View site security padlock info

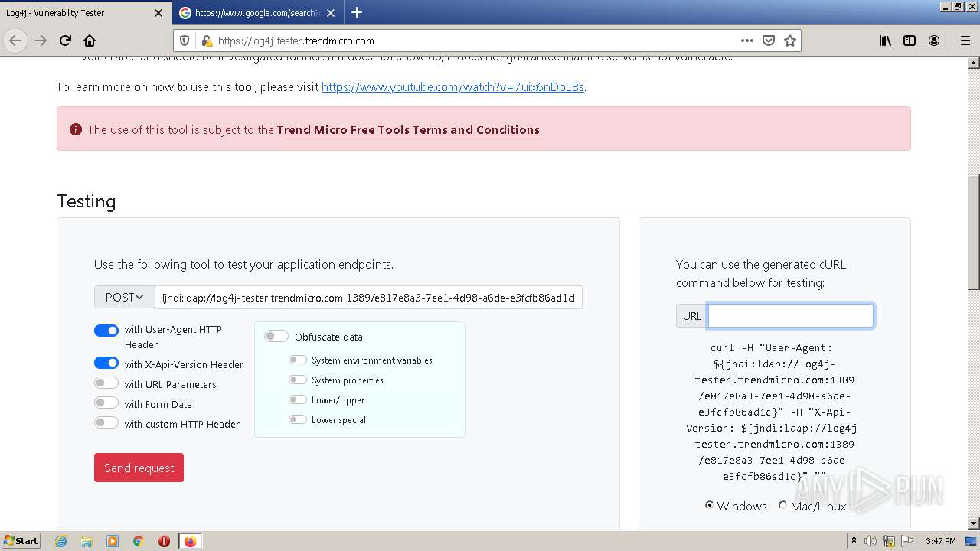(x=206, y=41)
